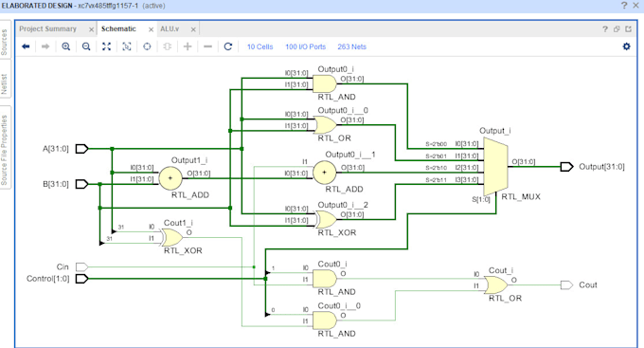This screenshot has height=348, width=644.
Task: Close the Elaborated Design view
Action: point(635,6)
